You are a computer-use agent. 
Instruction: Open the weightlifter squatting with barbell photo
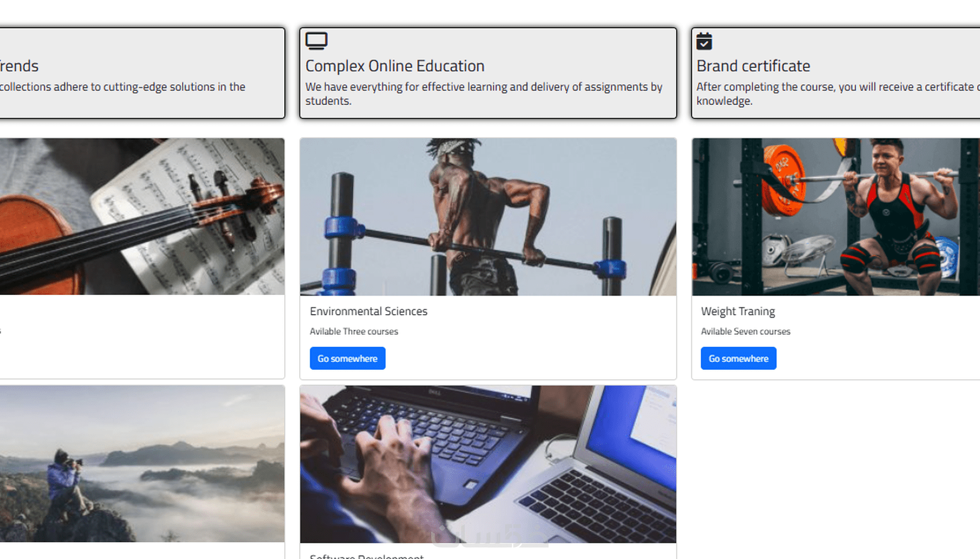tap(836, 217)
